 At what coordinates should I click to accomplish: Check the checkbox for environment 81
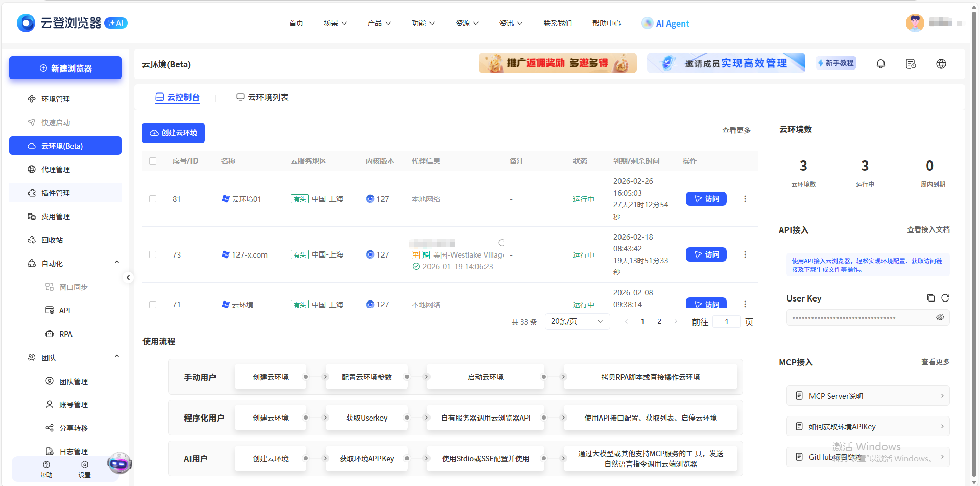pos(153,199)
